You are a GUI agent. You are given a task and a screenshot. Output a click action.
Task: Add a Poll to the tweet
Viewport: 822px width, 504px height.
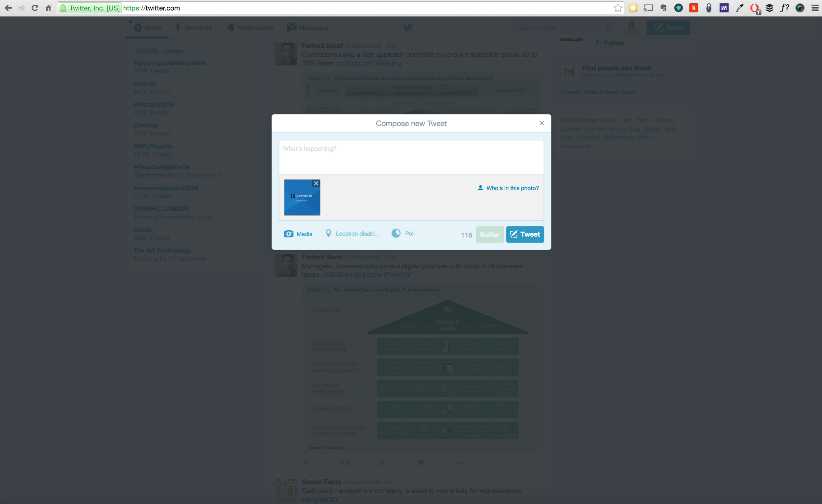pos(410,234)
